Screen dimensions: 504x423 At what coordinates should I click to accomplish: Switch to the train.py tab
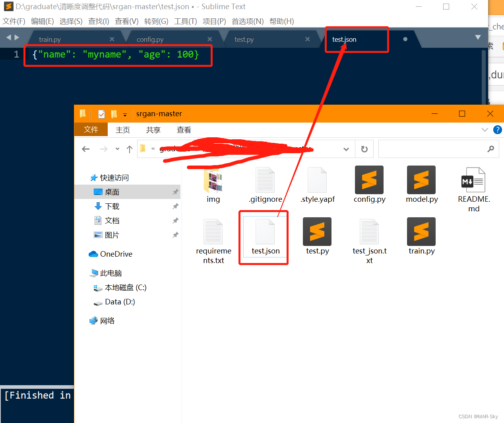pos(50,39)
